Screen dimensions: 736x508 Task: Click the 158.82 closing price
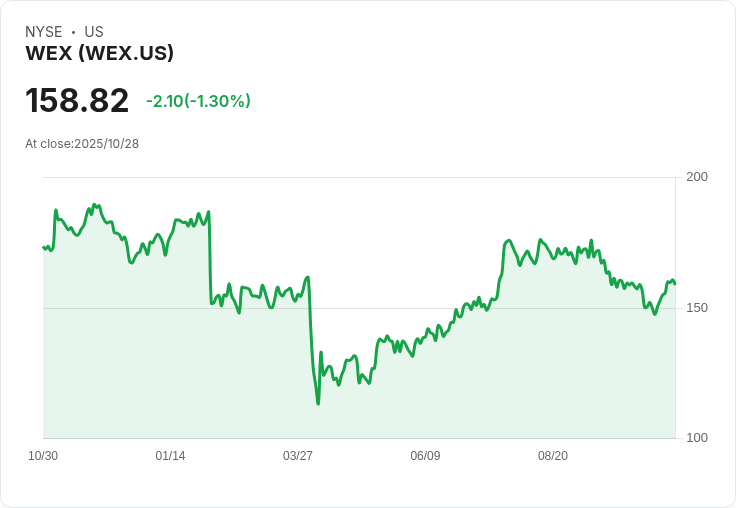point(77,101)
